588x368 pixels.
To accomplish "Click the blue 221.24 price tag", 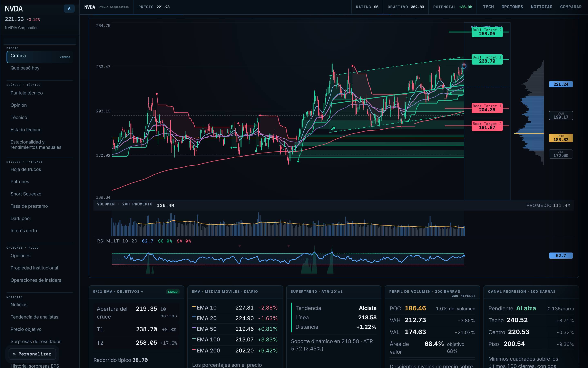I will pyautogui.click(x=561, y=84).
